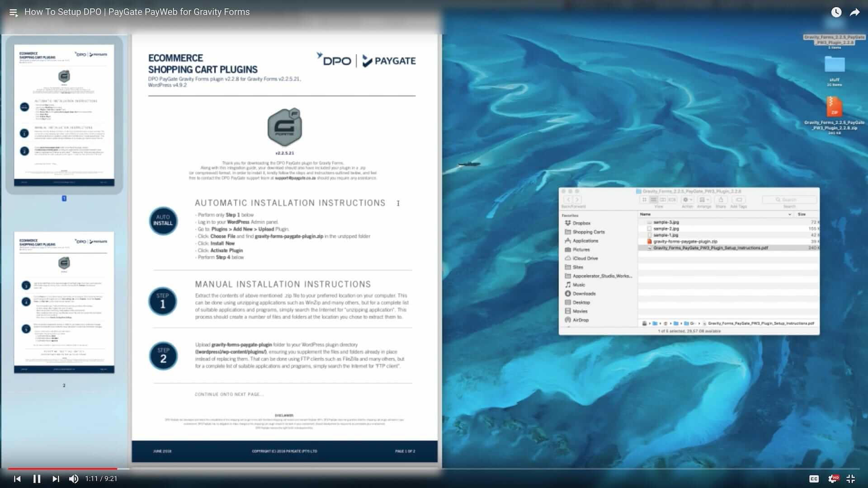868x488 pixels.
Task: Select gravity-forms-paygate-plugin file in Finder
Action: (x=684, y=241)
